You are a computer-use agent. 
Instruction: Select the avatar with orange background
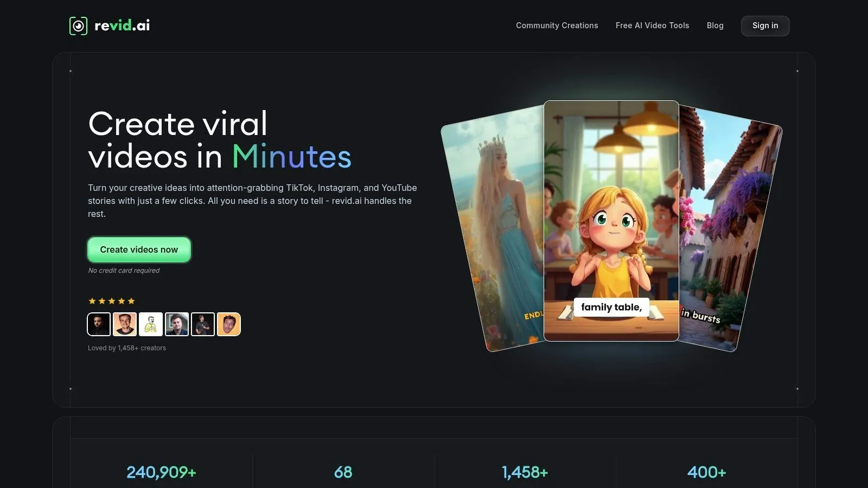click(229, 324)
